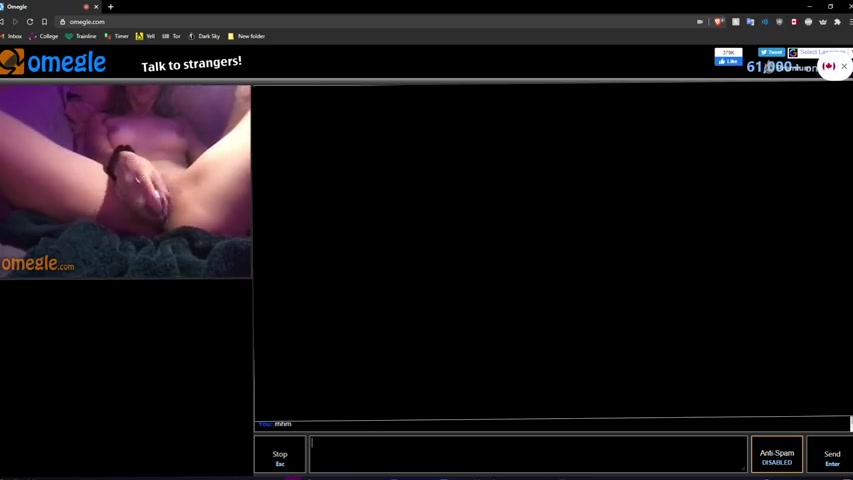Open the Yell bookmark

[145, 36]
